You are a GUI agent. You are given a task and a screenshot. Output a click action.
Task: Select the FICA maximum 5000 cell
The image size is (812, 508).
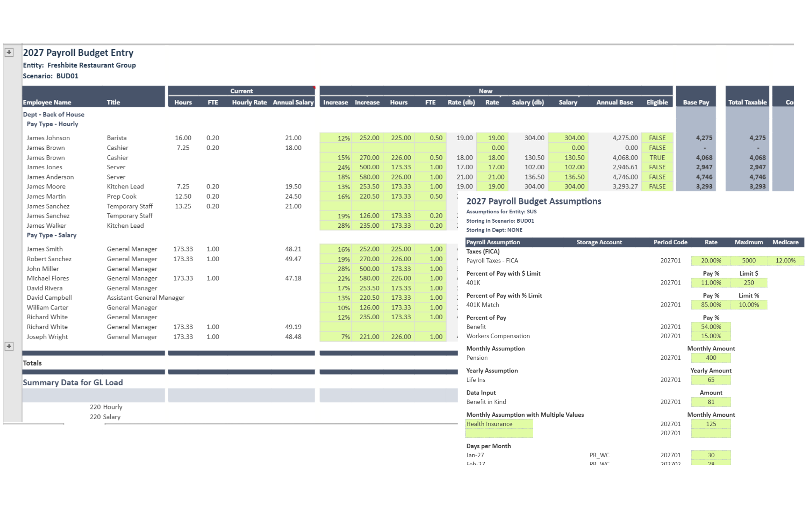pos(748,261)
